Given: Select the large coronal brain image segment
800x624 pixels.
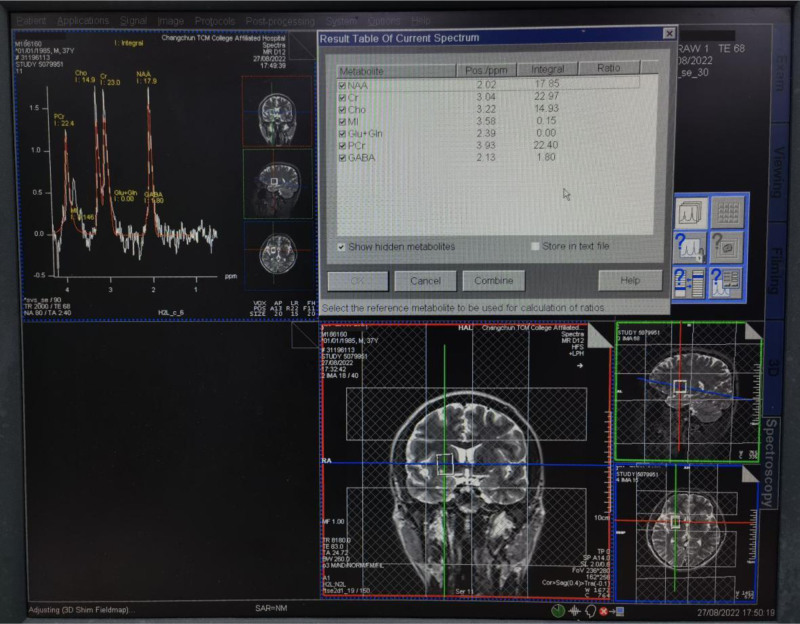Looking at the screenshot, I should tap(466, 460).
